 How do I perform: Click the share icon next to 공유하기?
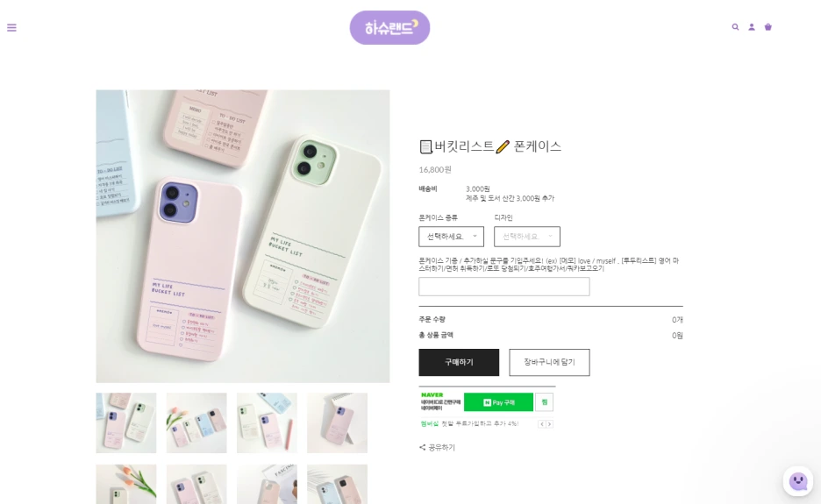pyautogui.click(x=422, y=448)
